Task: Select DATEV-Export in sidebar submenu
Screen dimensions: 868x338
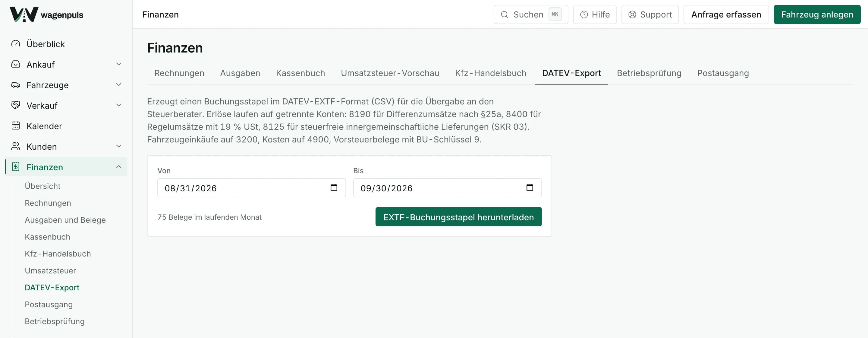Action: [52, 287]
